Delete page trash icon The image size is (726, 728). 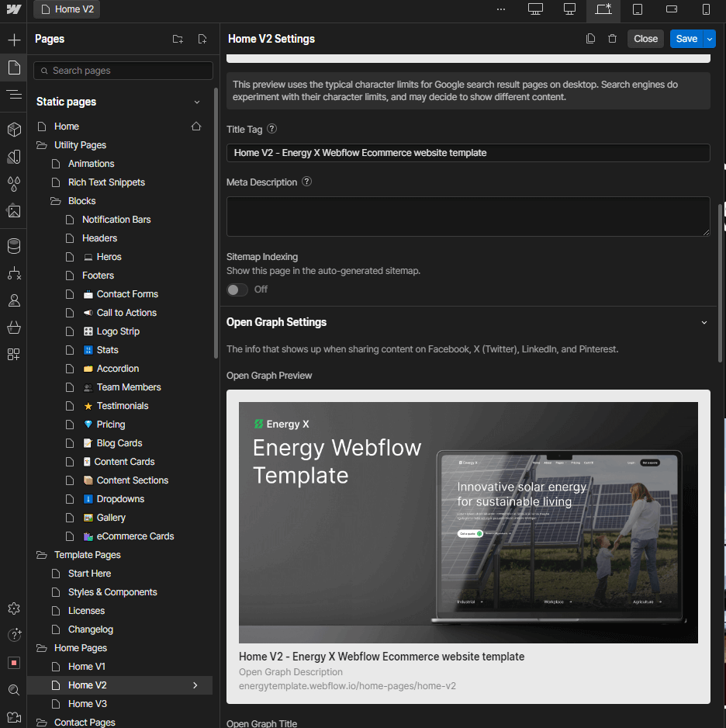click(x=612, y=39)
